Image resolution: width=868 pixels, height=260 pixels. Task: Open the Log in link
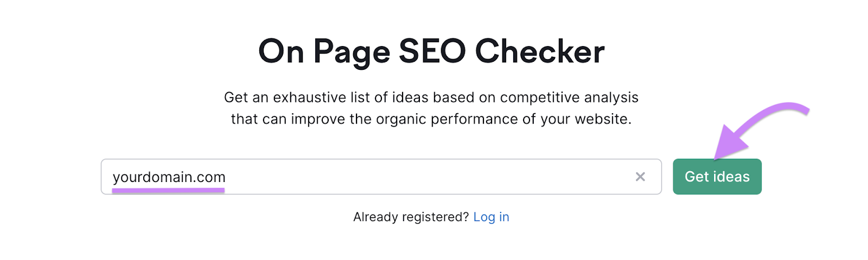coord(491,217)
